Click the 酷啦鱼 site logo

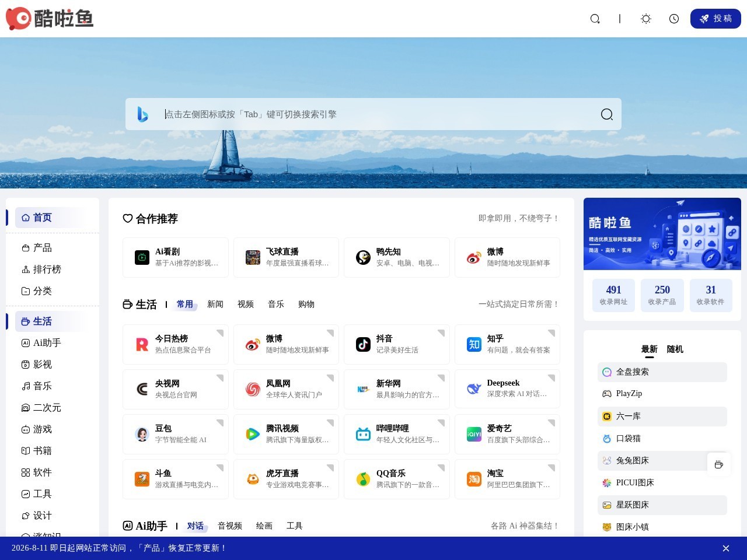pyautogui.click(x=50, y=19)
